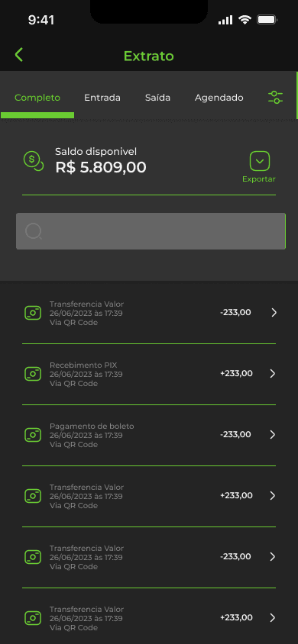298x644 pixels.
Task: Open the filter sliders icon
Action: click(275, 98)
